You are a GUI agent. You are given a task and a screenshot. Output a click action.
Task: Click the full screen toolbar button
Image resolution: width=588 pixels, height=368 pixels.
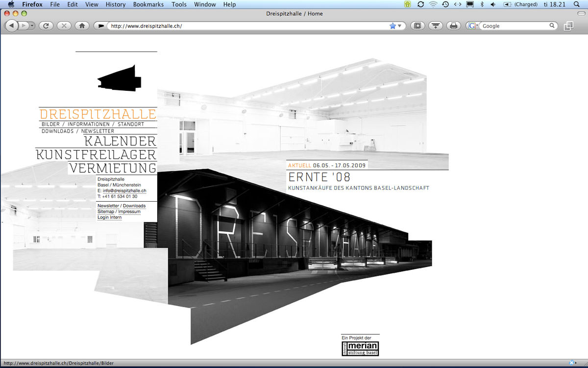tap(417, 26)
